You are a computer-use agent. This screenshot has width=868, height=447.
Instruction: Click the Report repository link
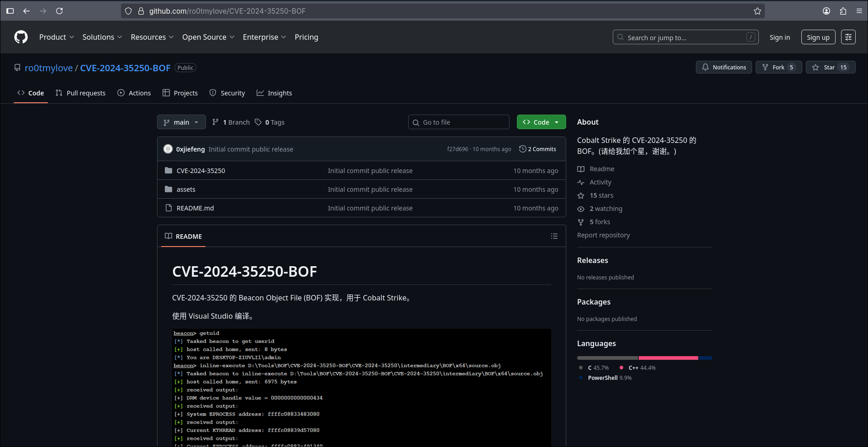603,235
